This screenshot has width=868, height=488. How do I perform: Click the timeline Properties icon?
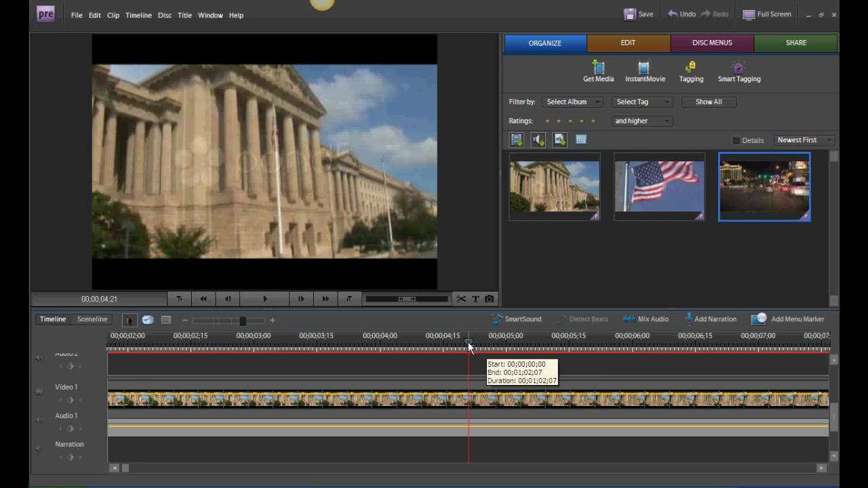166,320
